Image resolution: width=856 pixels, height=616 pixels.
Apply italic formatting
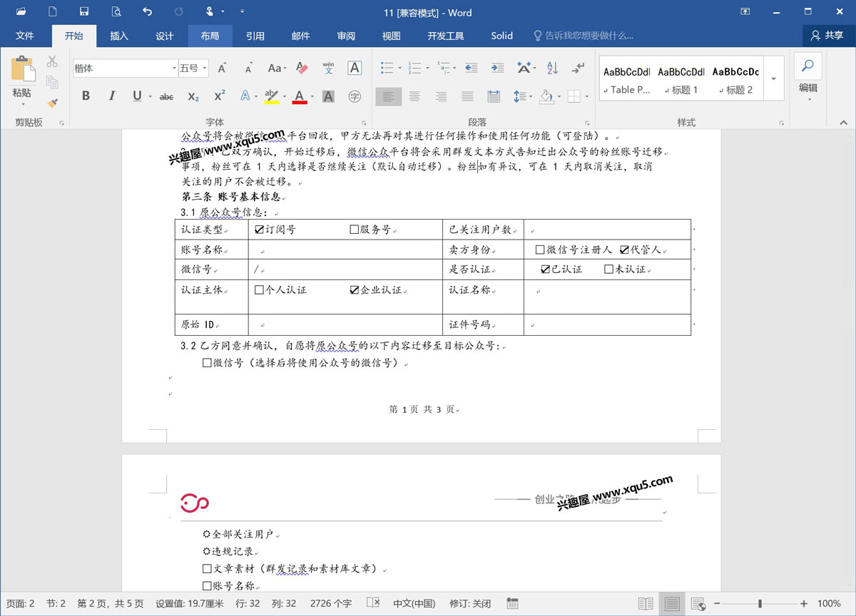111,96
